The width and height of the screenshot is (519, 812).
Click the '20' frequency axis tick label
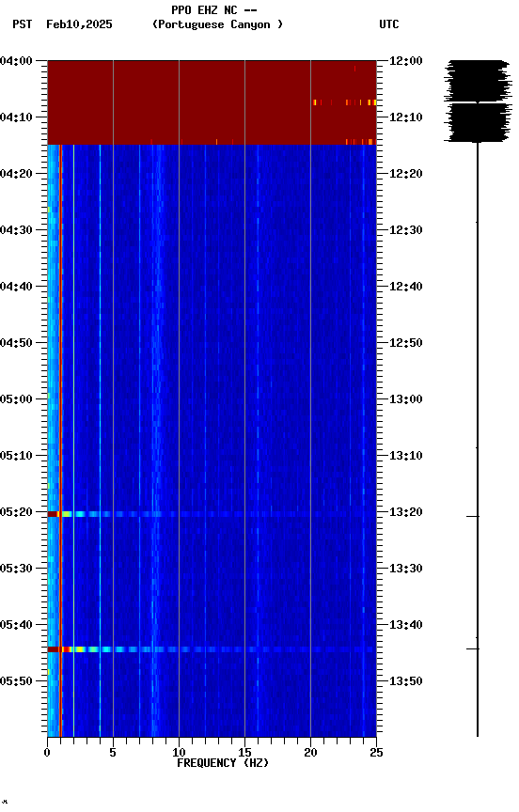[x=310, y=753]
